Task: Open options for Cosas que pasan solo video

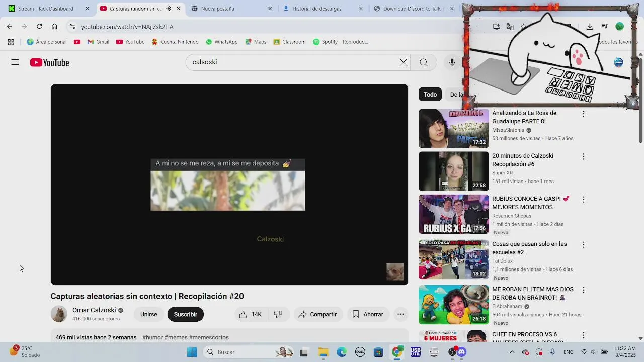Action: click(x=584, y=245)
